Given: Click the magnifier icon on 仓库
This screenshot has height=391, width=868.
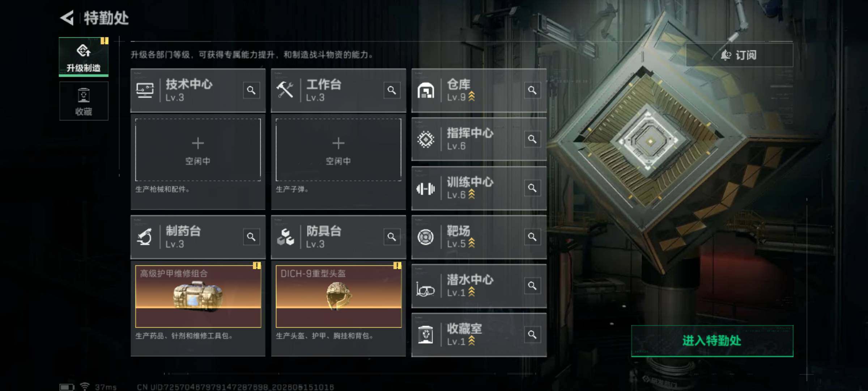Looking at the screenshot, I should click(x=532, y=90).
